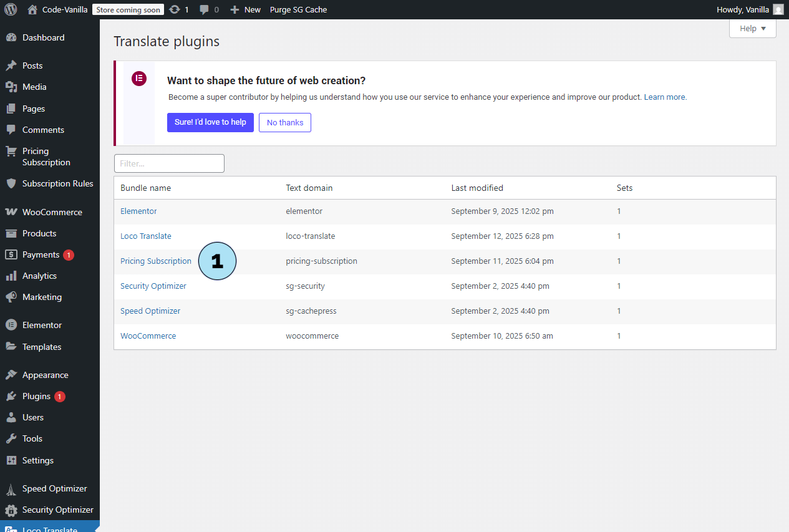789x532 pixels.
Task: Click Purge SG Cache in admin bar
Action: pos(298,9)
